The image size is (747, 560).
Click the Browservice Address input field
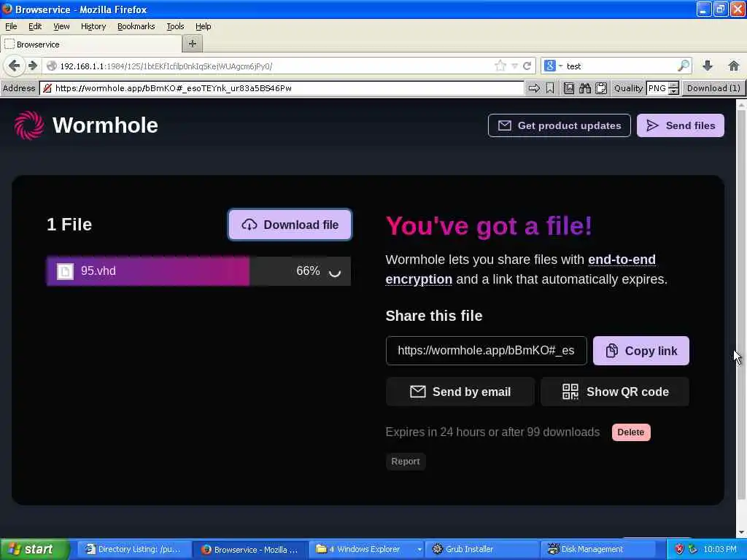[x=282, y=88]
